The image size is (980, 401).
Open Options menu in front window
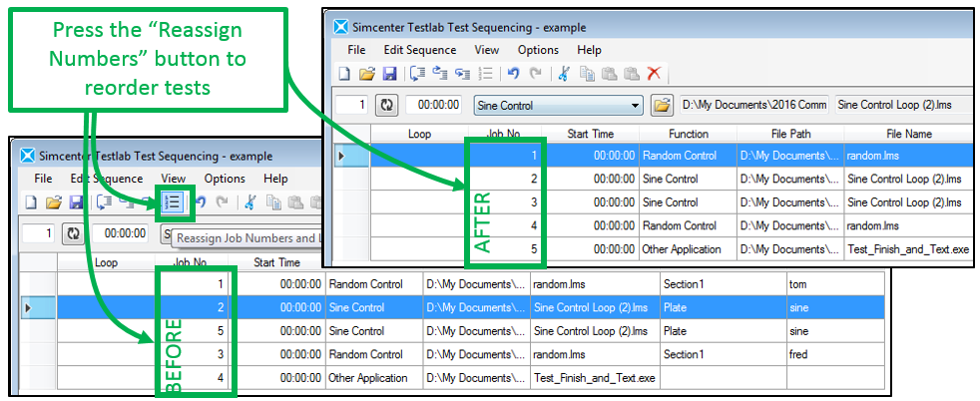[x=538, y=50]
